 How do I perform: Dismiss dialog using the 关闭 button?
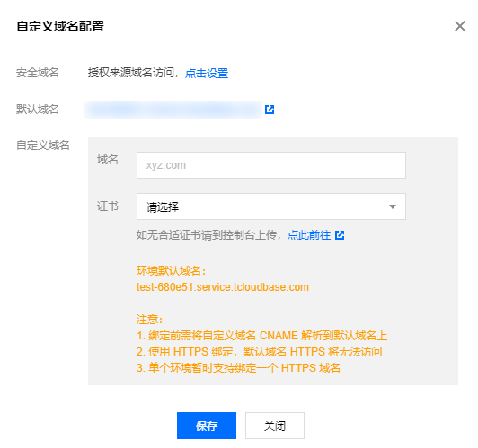[x=275, y=426]
